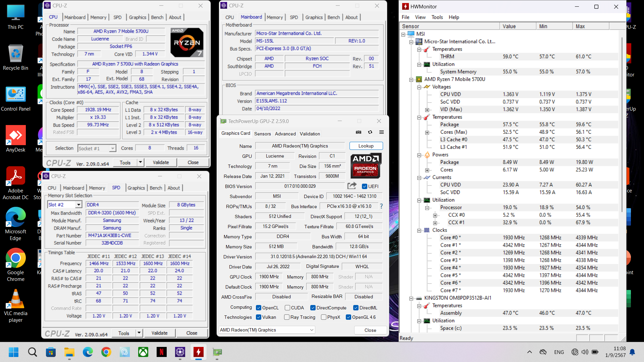Switch to HWMonitor taskbar icon
This screenshot has height=362, width=644.
199,352
